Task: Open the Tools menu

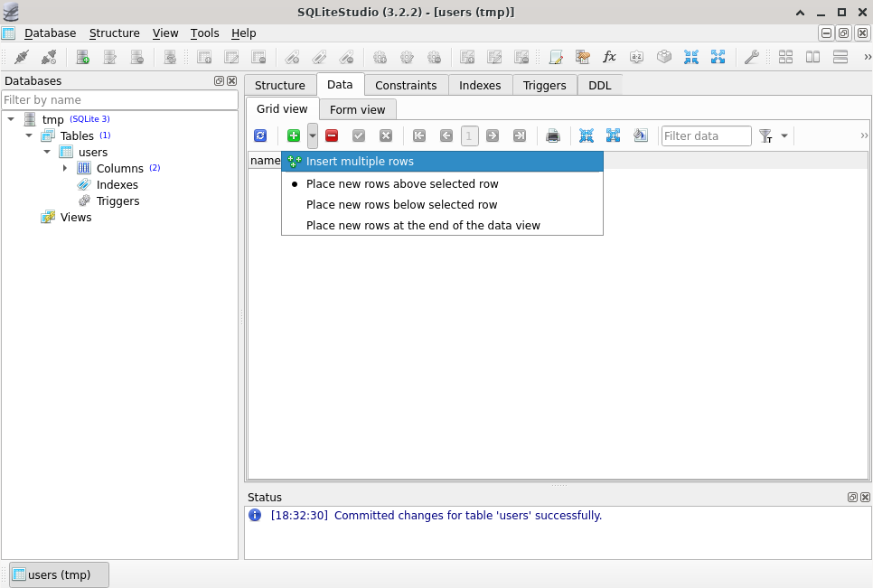Action: [204, 33]
